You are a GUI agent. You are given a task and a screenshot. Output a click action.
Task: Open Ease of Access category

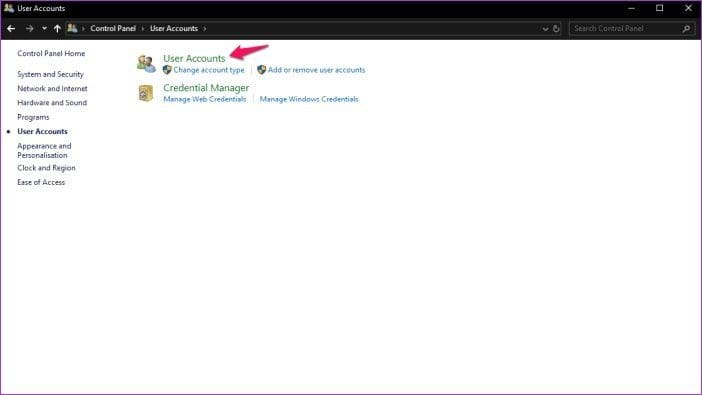pos(41,182)
